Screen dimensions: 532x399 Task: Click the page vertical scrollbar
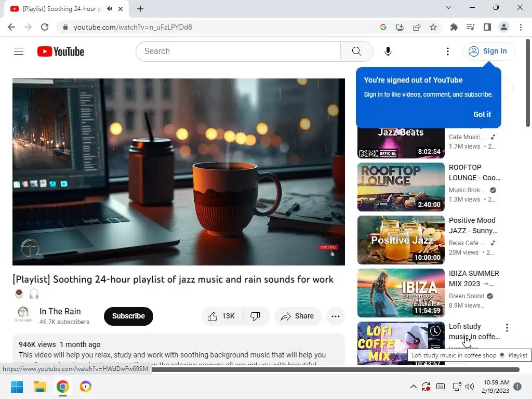528,83
